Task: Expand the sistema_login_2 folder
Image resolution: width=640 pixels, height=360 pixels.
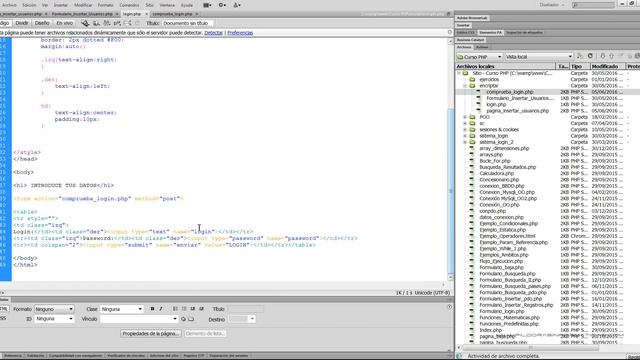Action: coord(465,142)
